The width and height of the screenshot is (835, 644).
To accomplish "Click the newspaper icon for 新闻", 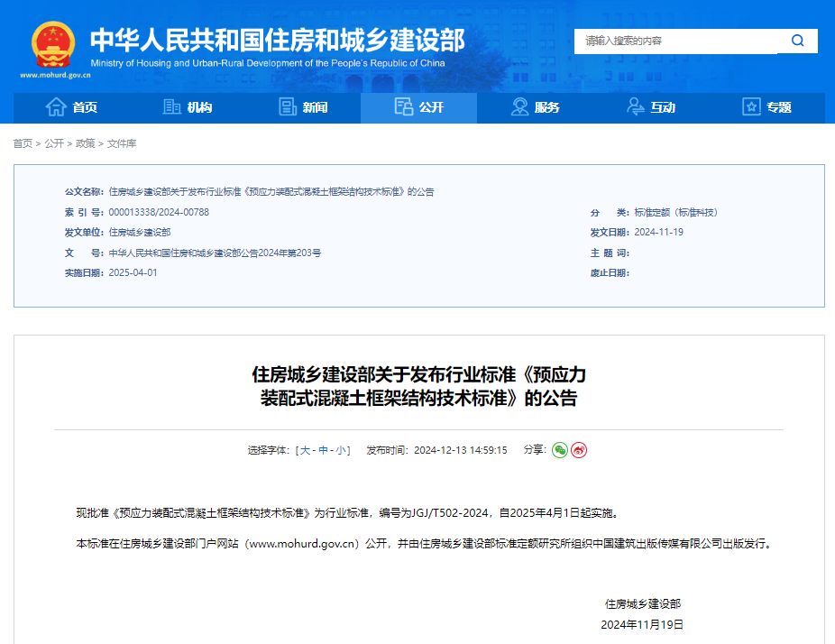I will click(x=288, y=107).
